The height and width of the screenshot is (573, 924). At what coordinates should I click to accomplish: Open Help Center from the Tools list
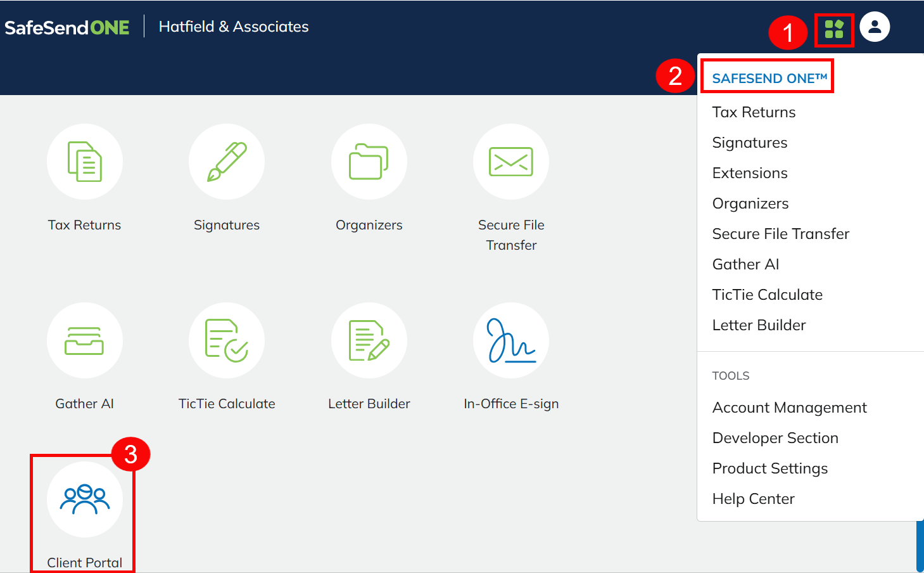[x=753, y=499]
